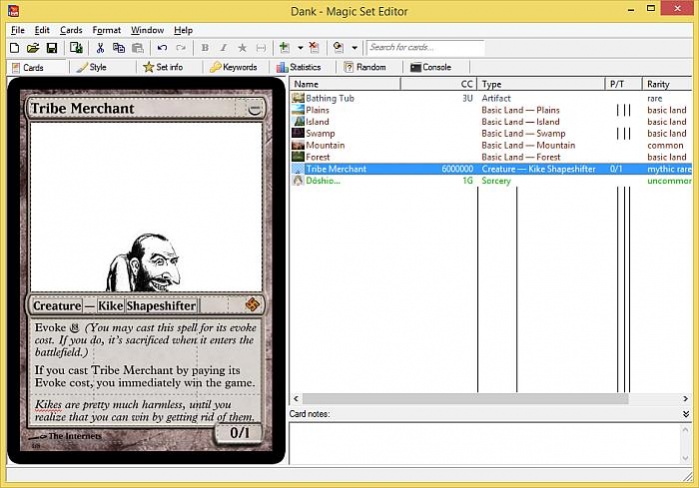Select the Forest card row
This screenshot has width=699, height=488.
click(x=491, y=157)
